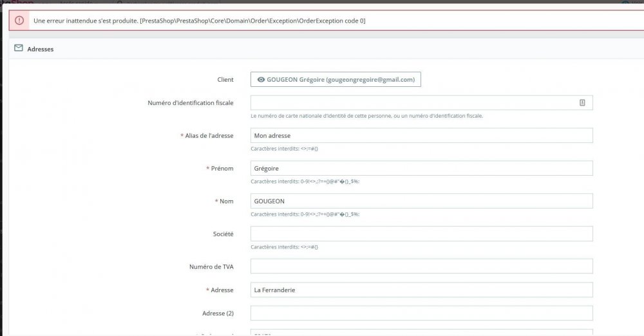
Task: Click the unexpected error message text
Action: 199,21
